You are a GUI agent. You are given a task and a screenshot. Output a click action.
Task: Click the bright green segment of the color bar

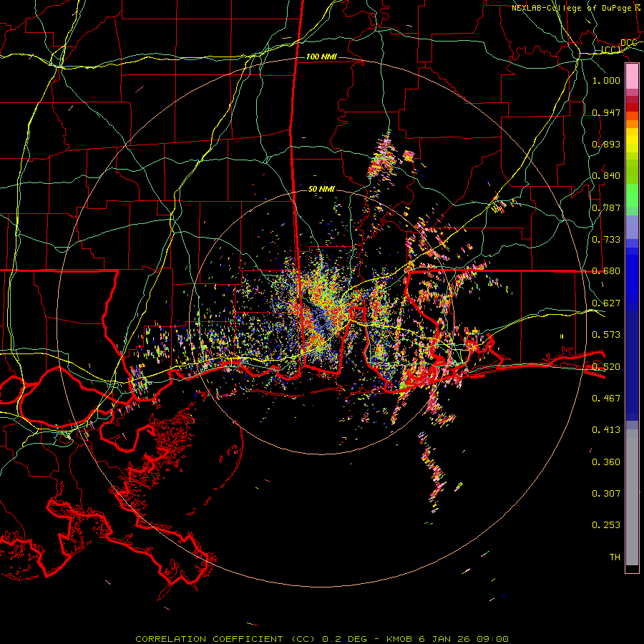click(x=632, y=195)
